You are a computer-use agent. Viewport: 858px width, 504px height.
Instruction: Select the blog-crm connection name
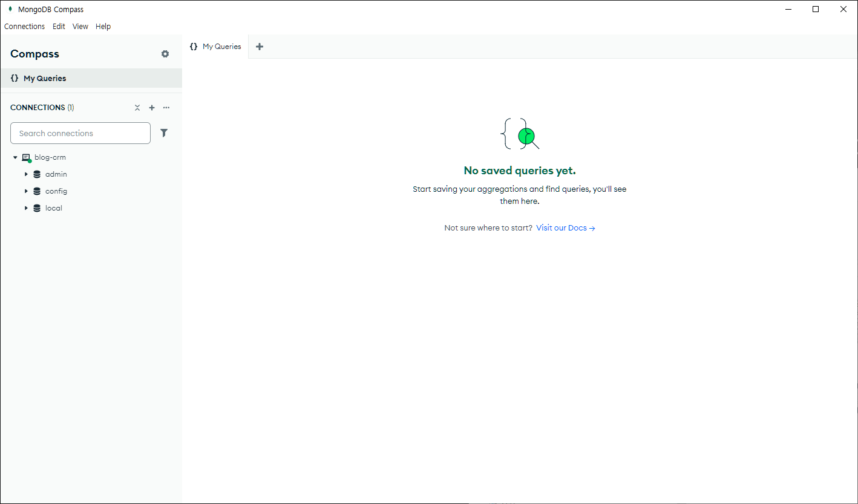tap(50, 157)
